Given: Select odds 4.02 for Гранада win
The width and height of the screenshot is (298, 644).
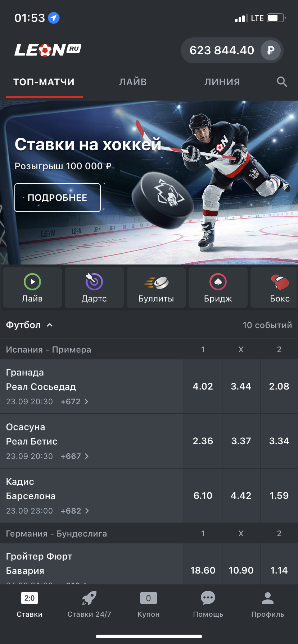Looking at the screenshot, I should [203, 386].
